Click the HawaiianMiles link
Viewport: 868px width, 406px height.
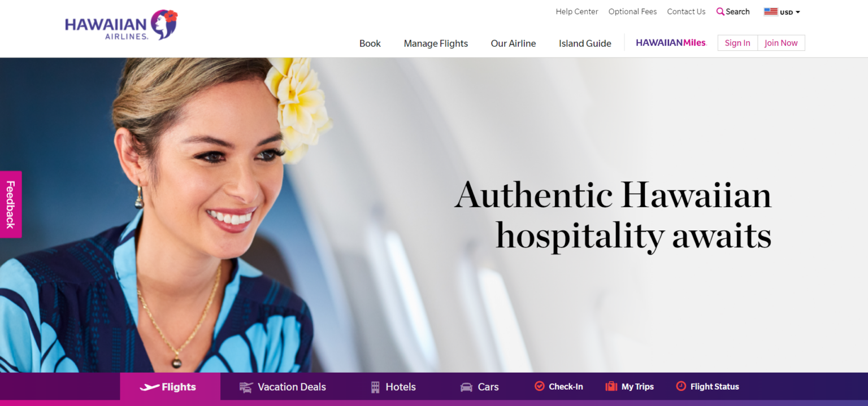(x=671, y=43)
